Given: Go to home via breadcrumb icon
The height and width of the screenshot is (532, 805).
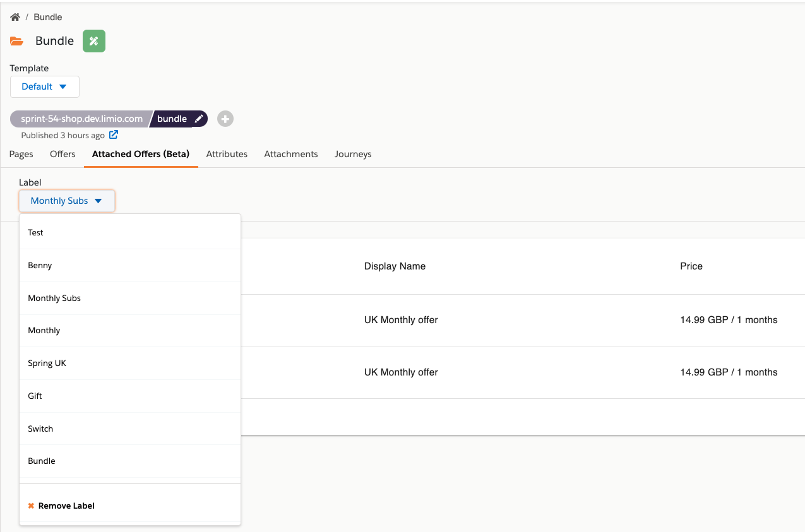Looking at the screenshot, I should coord(15,17).
